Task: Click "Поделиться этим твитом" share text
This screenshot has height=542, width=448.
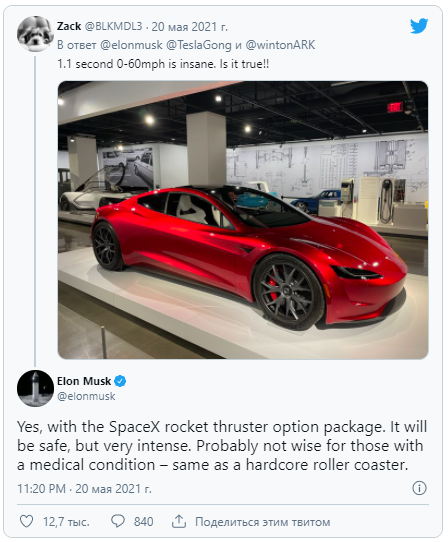Action: pyautogui.click(x=263, y=521)
